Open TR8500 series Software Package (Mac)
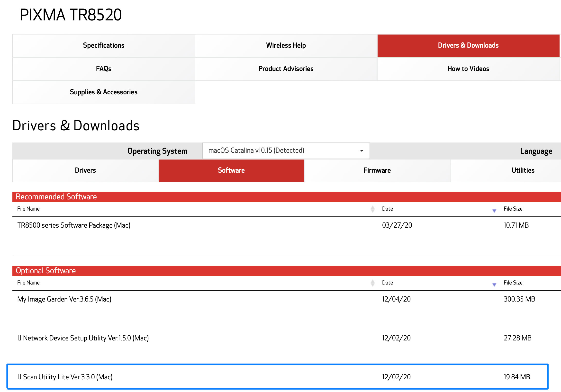This screenshot has height=392, width=561. click(x=74, y=225)
